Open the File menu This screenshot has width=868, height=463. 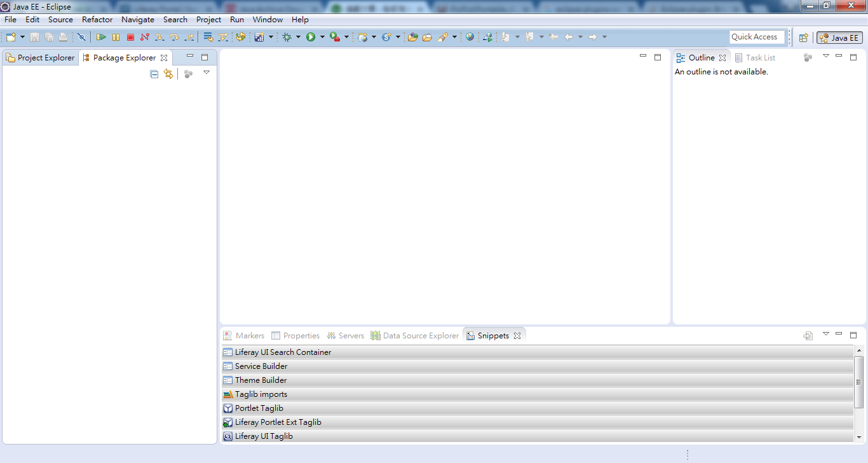pos(11,20)
